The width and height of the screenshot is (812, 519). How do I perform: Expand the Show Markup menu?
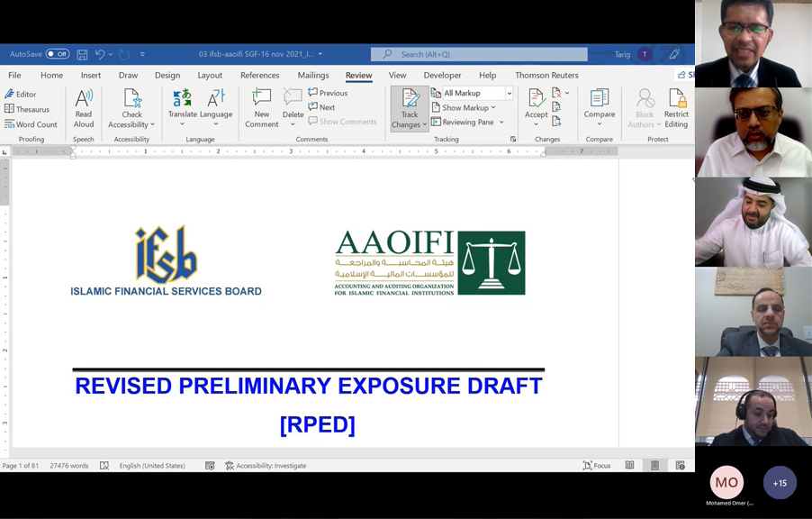pyautogui.click(x=464, y=107)
